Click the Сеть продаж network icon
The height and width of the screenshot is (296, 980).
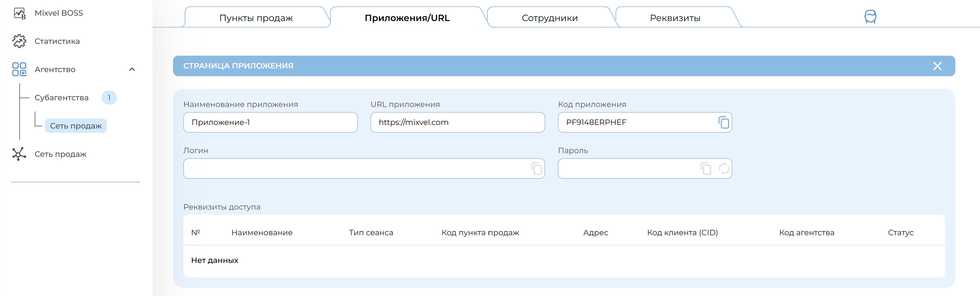click(x=19, y=154)
